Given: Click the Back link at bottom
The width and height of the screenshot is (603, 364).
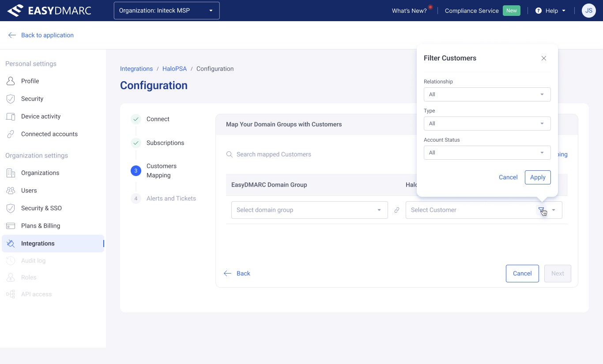Looking at the screenshot, I should point(237,274).
